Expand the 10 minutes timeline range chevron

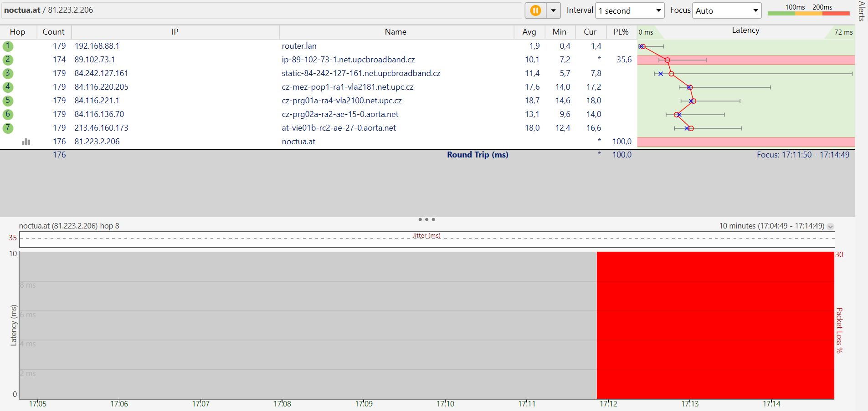[830, 226]
